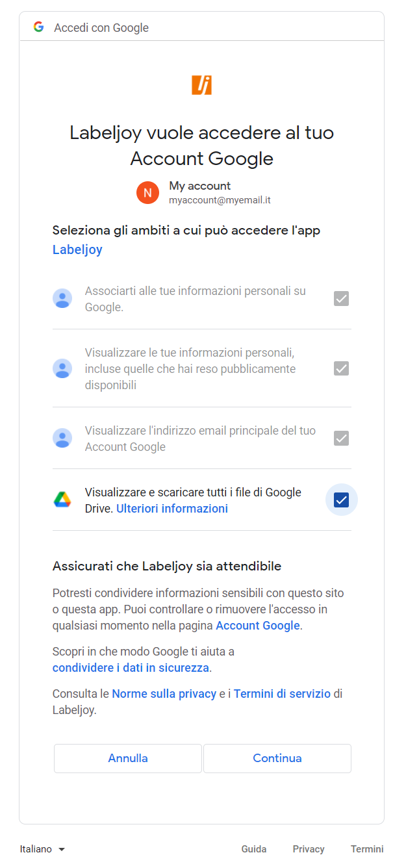Uncheck Google Drive files access checkbox
The height and width of the screenshot is (868, 406).
coord(341,500)
